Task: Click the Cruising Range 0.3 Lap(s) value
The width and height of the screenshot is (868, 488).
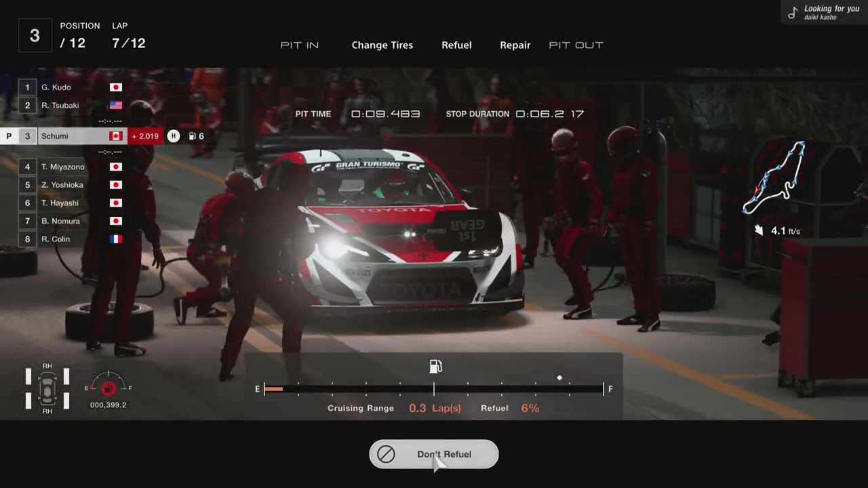Action: pos(435,408)
